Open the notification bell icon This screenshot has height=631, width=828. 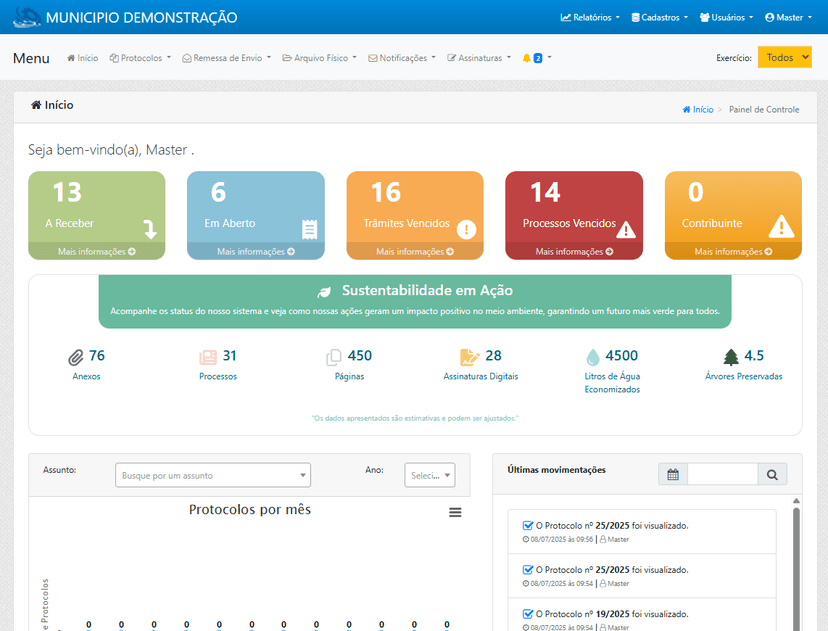coord(526,58)
